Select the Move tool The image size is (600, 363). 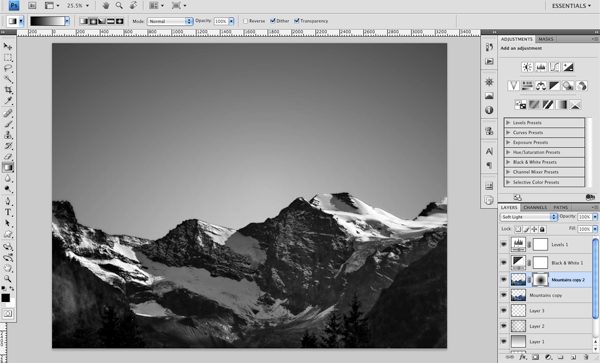(x=8, y=46)
